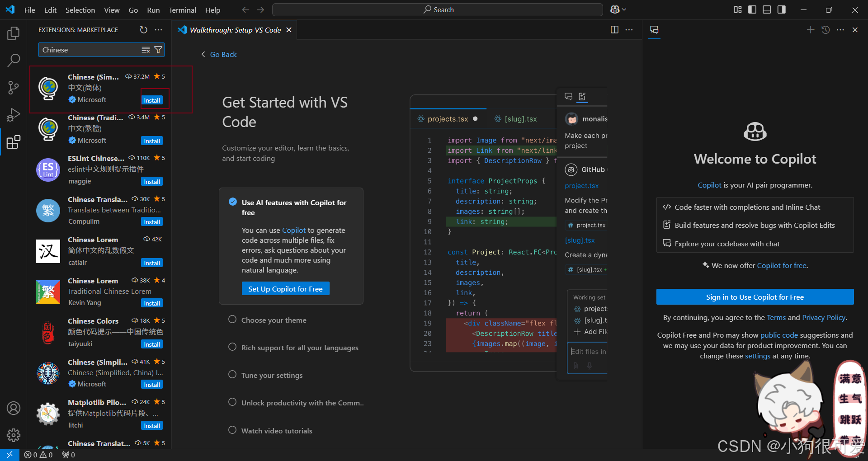Open the Extensions view more actions menu

coord(158,30)
